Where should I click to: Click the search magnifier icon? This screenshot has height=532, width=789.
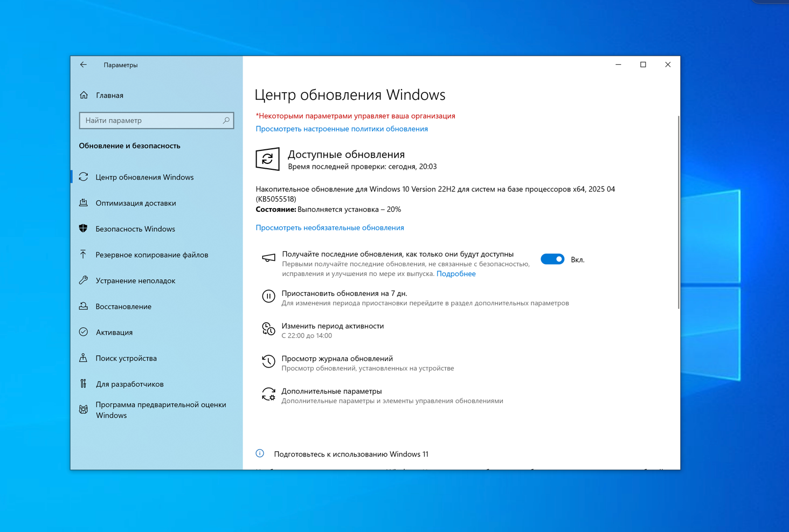226,120
